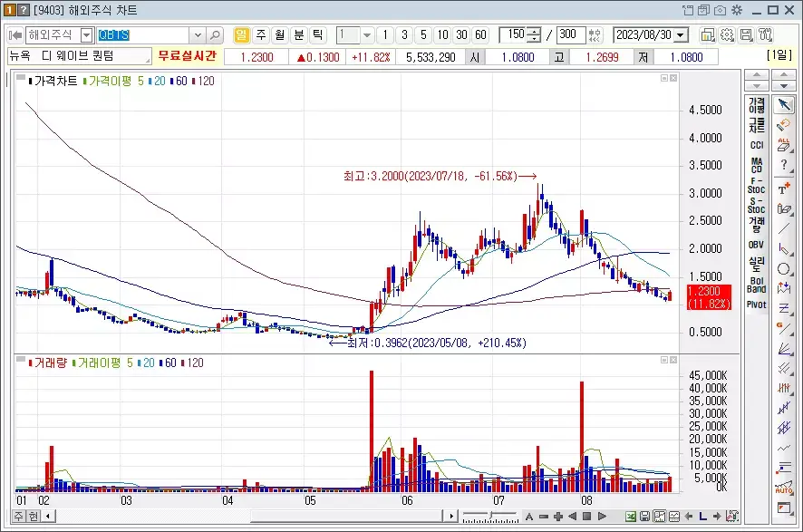The height and width of the screenshot is (532, 803).
Task: Select the daily 일 period button
Action: pyautogui.click(x=241, y=34)
